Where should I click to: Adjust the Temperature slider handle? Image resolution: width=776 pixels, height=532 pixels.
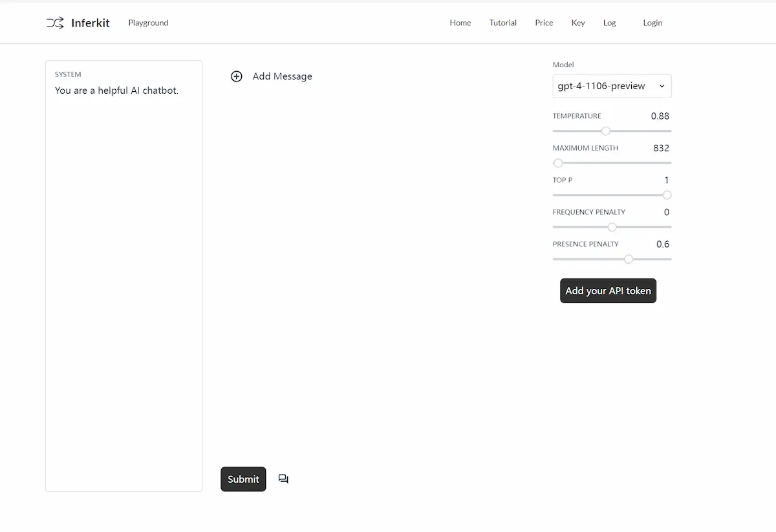click(605, 131)
